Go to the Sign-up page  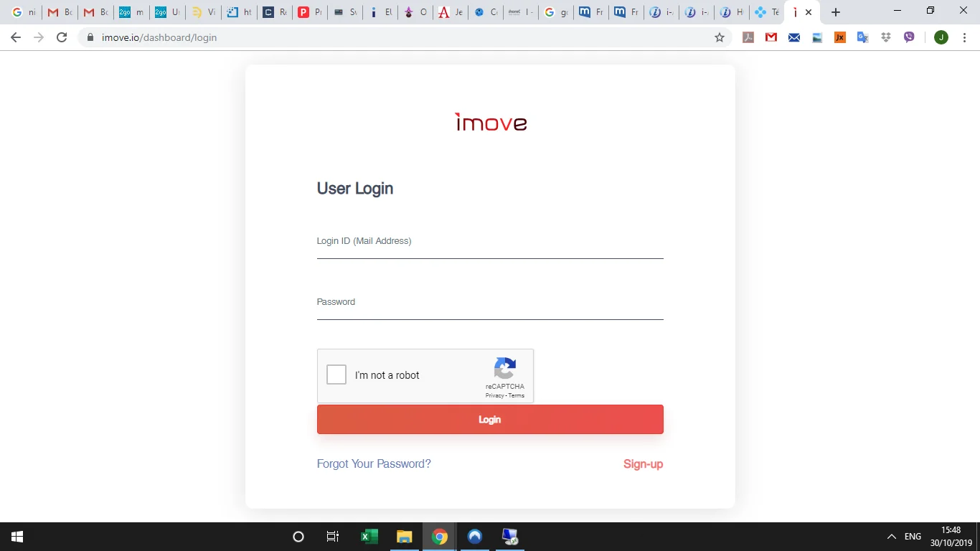coord(643,464)
